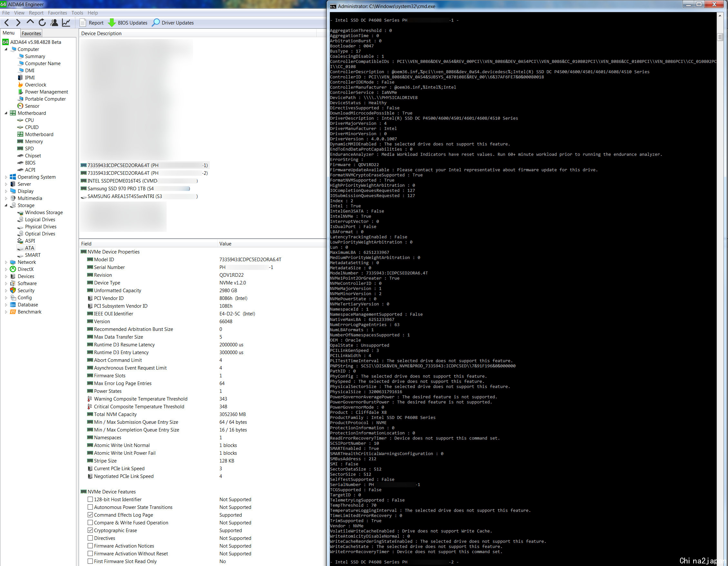Toggle the Cryptographic Erase checkbox
This screenshot has height=566, width=728.
point(90,530)
